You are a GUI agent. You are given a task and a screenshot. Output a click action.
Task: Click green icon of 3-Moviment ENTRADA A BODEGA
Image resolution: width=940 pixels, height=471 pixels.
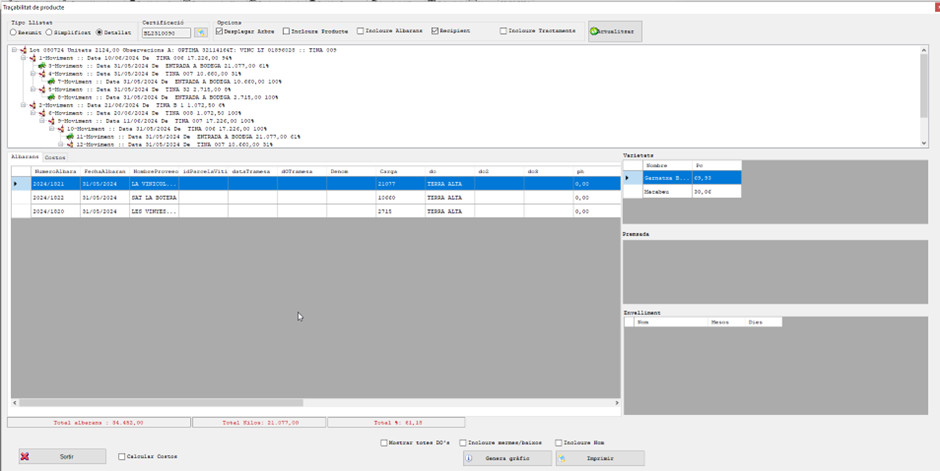44,66
